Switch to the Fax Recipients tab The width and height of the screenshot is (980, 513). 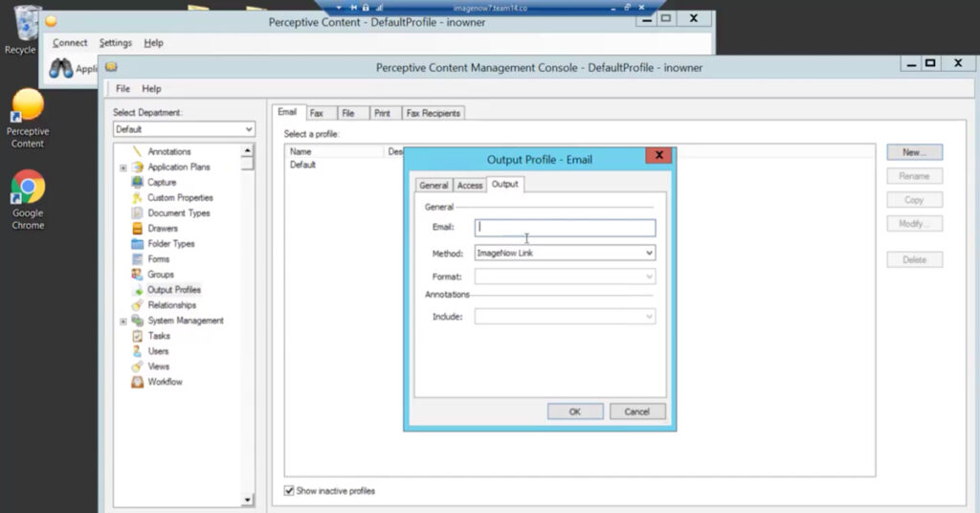pyautogui.click(x=434, y=113)
